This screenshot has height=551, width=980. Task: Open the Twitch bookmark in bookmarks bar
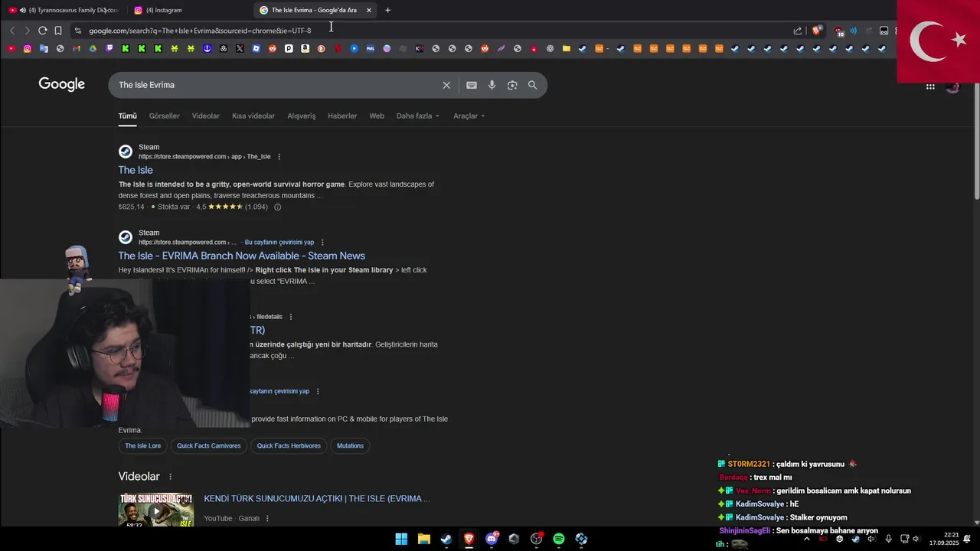pos(109,48)
